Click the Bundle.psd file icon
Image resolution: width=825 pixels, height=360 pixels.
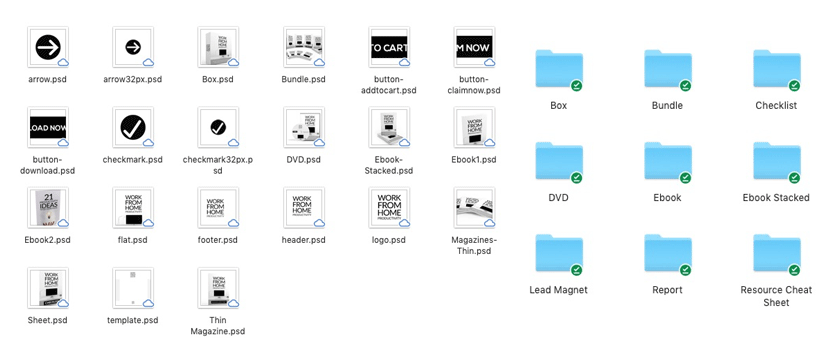pos(304,47)
